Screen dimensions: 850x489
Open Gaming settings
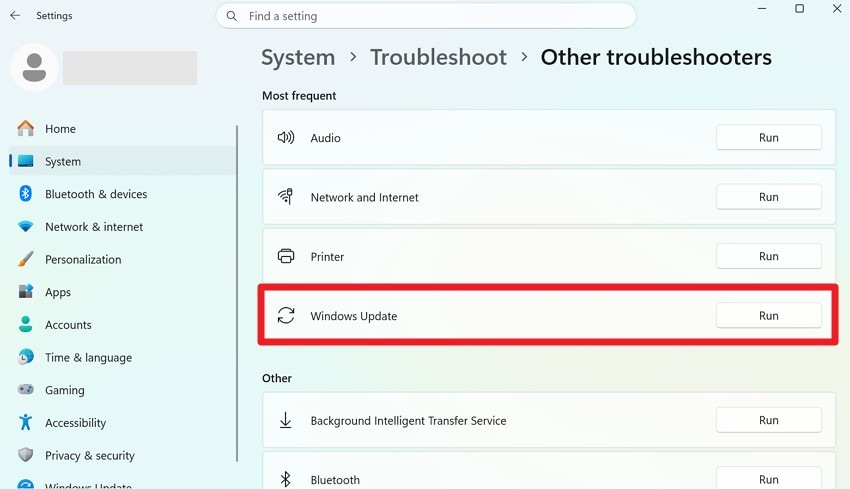[123, 390]
